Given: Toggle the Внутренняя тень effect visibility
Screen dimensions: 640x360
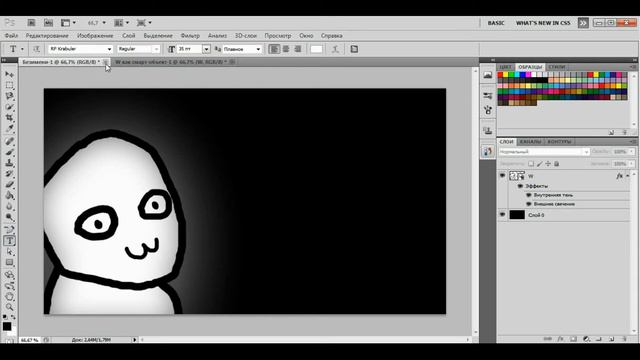Looking at the screenshot, I should tap(529, 195).
